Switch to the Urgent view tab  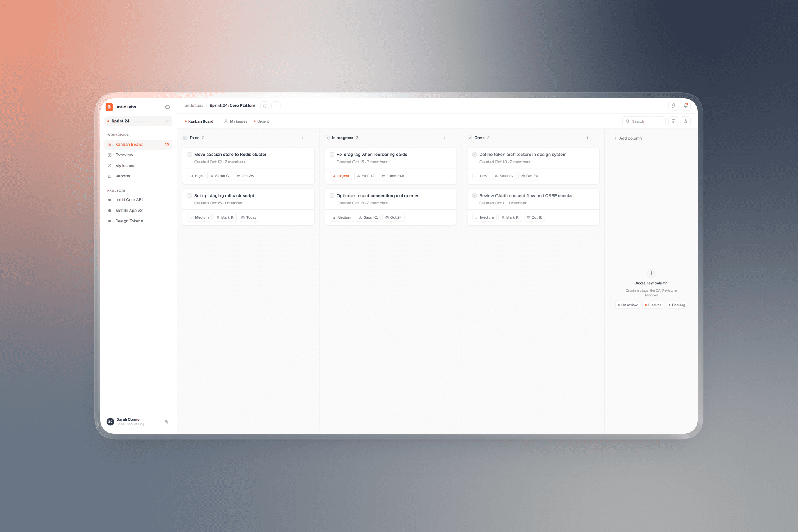point(261,121)
